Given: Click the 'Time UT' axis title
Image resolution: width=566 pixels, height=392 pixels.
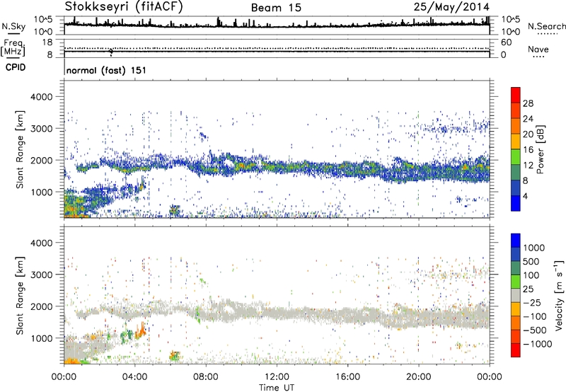Looking at the screenshot, I should pos(277,388).
